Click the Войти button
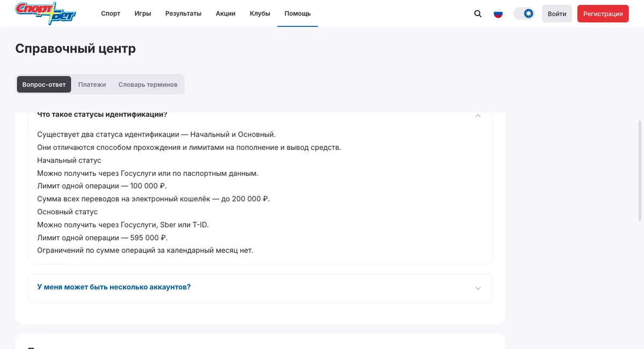644x349 pixels. 557,13
